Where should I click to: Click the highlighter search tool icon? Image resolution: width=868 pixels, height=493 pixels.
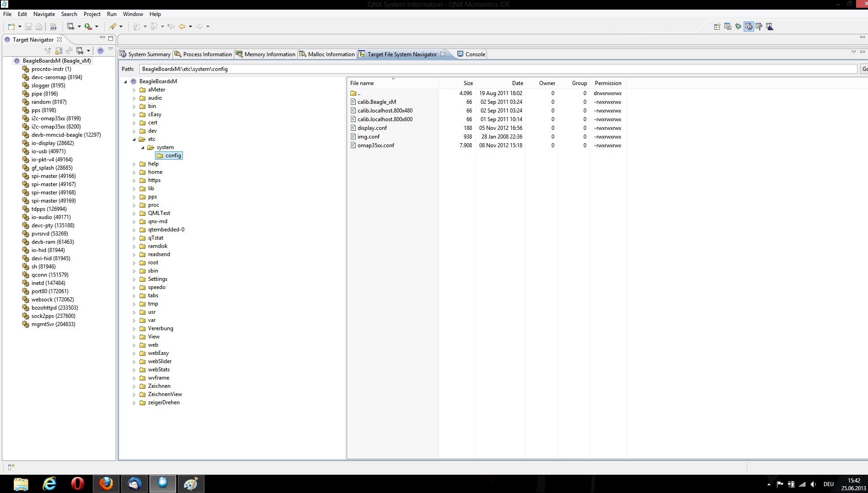(113, 27)
